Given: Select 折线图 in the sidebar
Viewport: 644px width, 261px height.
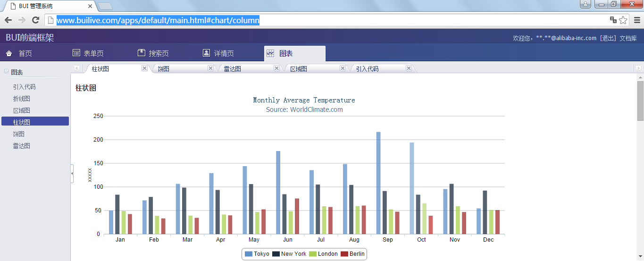Looking at the screenshot, I should pyautogui.click(x=22, y=99).
